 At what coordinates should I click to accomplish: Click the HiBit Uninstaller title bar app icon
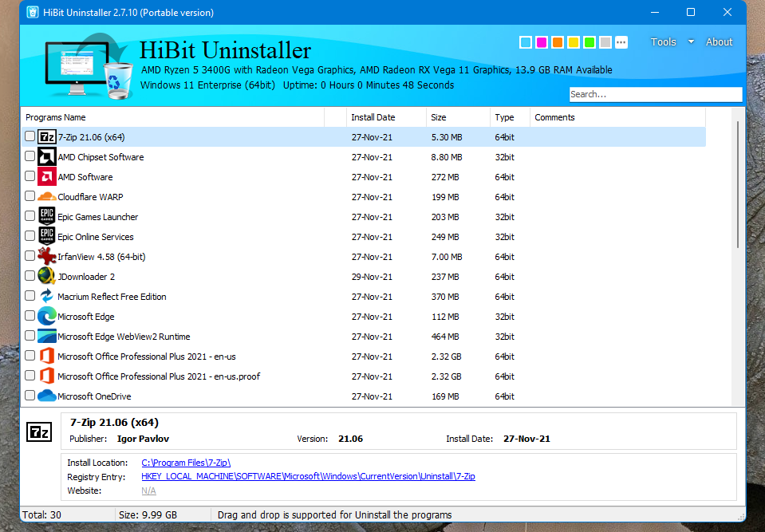33,12
